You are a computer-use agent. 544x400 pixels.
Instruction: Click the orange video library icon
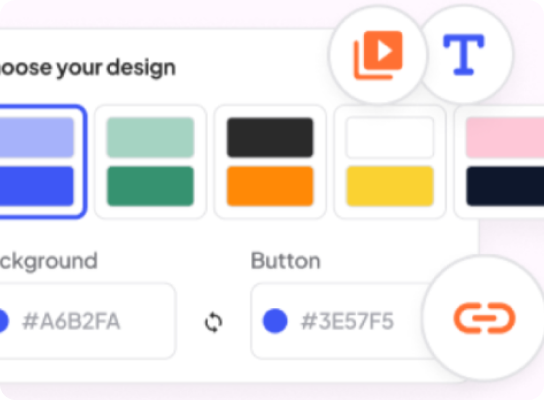point(378,55)
